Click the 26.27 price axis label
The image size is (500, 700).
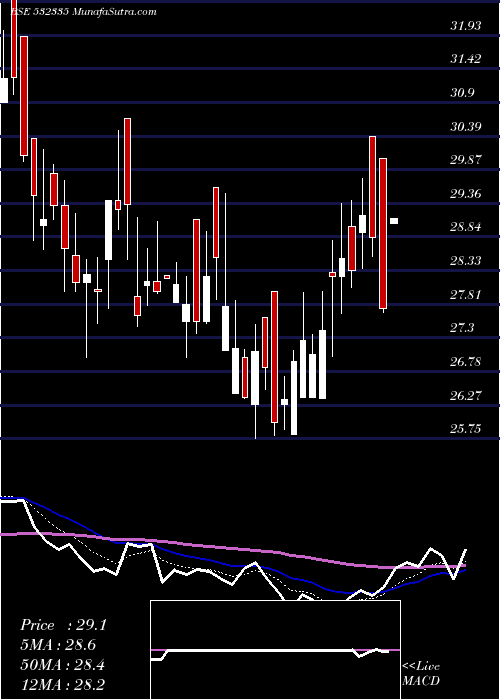(466, 396)
